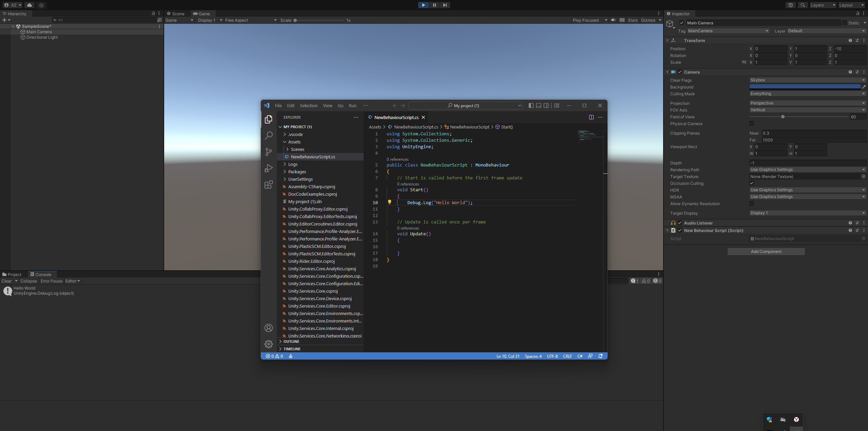868x431 pixels.
Task: Click the Play button to start play mode
Action: pos(423,5)
